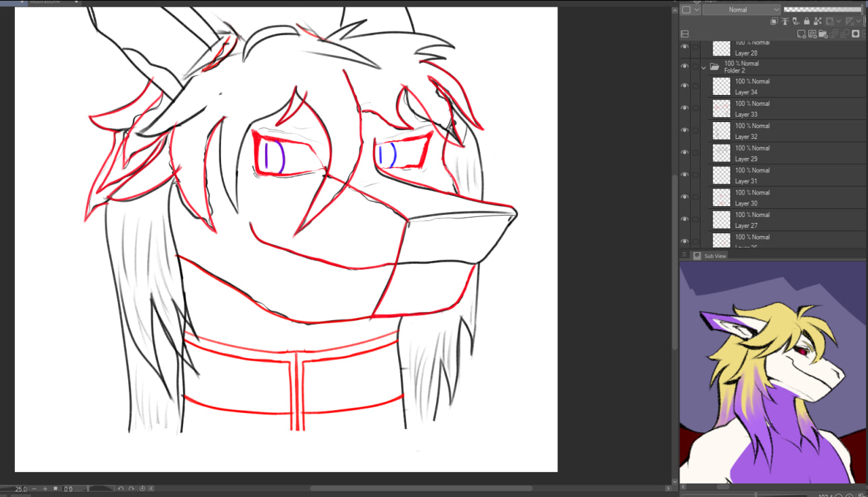868x497 pixels.
Task: Adjust the layer opacity slider
Action: pos(822,10)
